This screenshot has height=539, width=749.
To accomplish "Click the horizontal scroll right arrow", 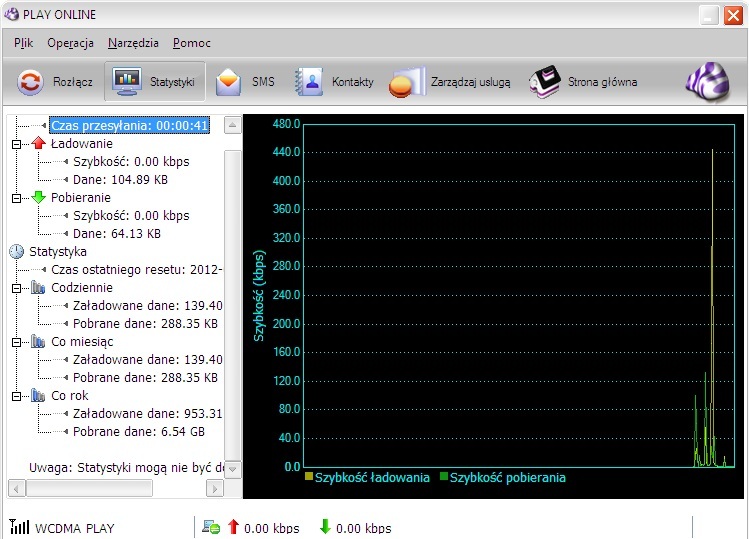I will [215, 488].
